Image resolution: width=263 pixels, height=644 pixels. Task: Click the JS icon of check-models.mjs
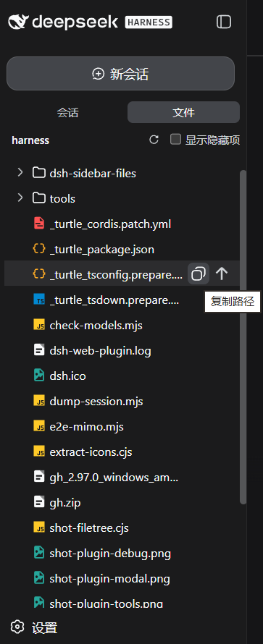pos(39,325)
